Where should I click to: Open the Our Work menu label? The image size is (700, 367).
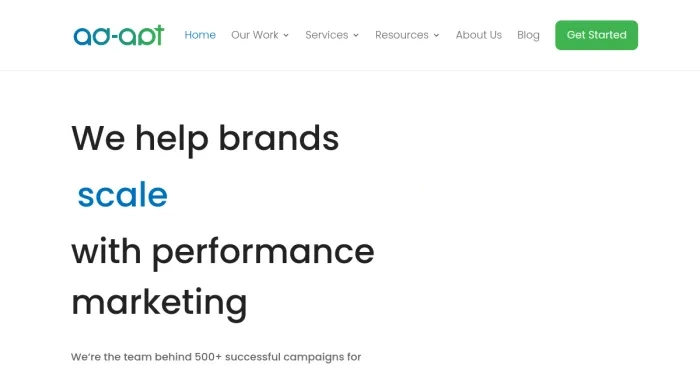[x=255, y=35]
